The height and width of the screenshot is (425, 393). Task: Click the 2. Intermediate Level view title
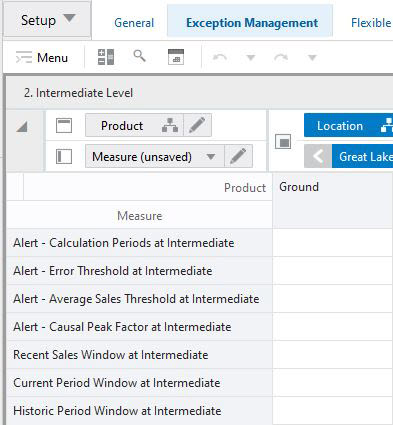tap(78, 93)
